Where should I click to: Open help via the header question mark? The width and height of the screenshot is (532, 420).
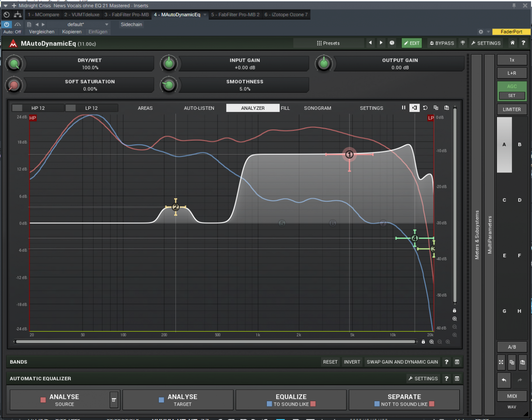click(x=523, y=43)
